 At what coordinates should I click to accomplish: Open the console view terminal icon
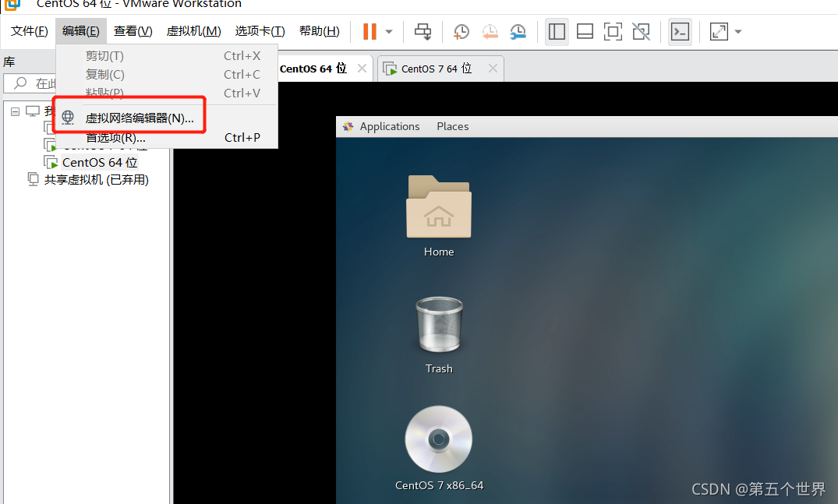[x=680, y=31]
